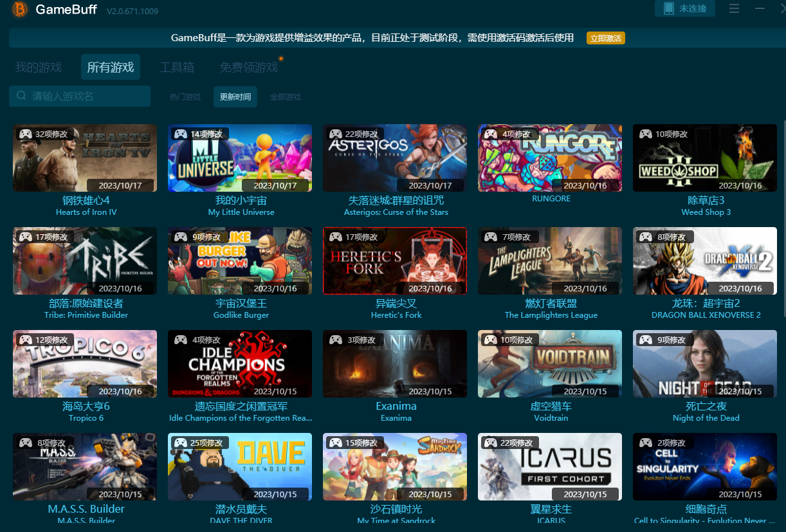Viewport: 786px width, 532px height.
Task: Click the gamepad icon on Dave the Diver
Action: 180,443
